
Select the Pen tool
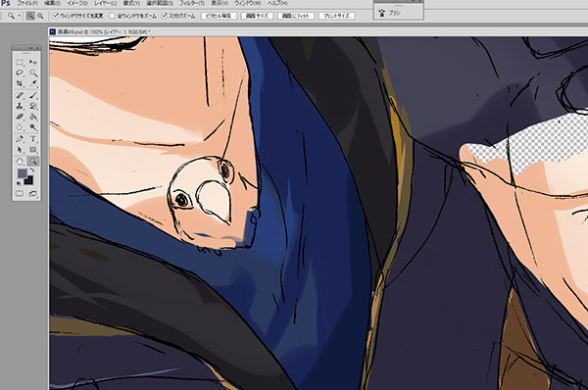[20, 139]
